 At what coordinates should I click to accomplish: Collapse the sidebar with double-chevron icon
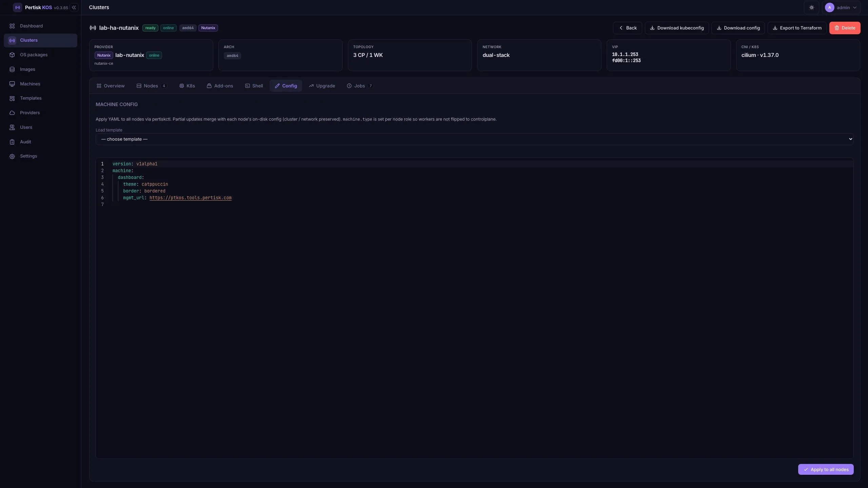(74, 7)
